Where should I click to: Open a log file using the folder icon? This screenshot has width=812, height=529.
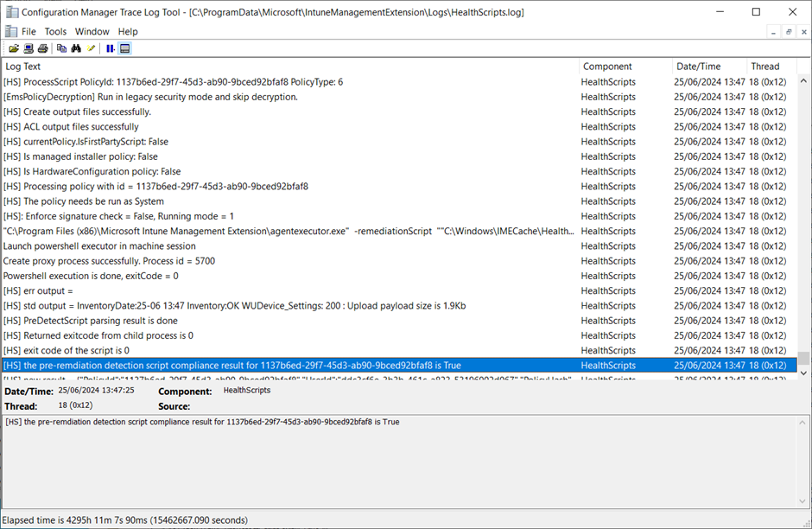pos(15,48)
